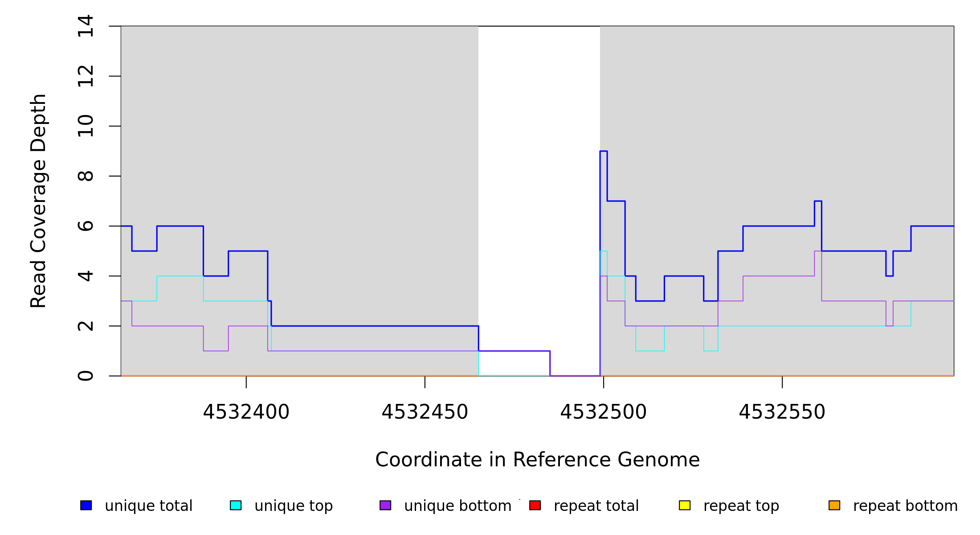This screenshot has height=535, width=980.
Task: Click the 4532450 x-axis tick label
Action: tap(425, 412)
